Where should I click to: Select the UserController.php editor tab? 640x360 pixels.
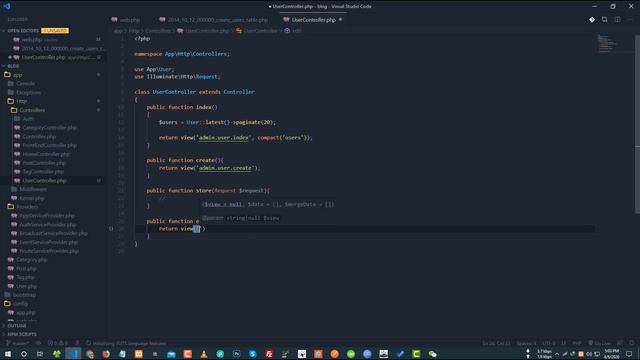313,20
